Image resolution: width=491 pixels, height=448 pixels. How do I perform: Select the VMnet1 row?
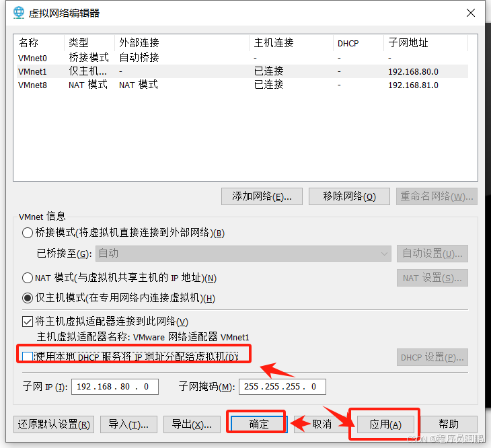pos(243,71)
